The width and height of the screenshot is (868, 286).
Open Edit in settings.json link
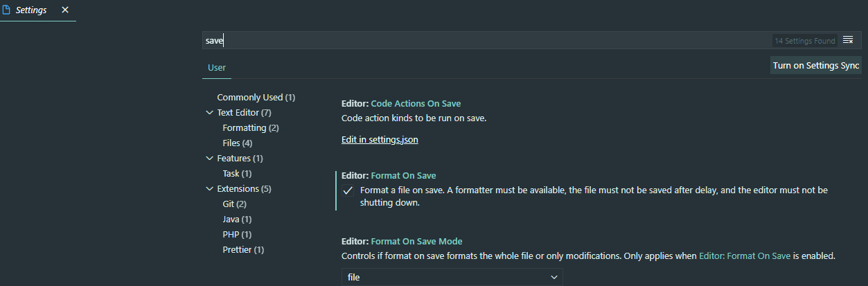pos(380,139)
